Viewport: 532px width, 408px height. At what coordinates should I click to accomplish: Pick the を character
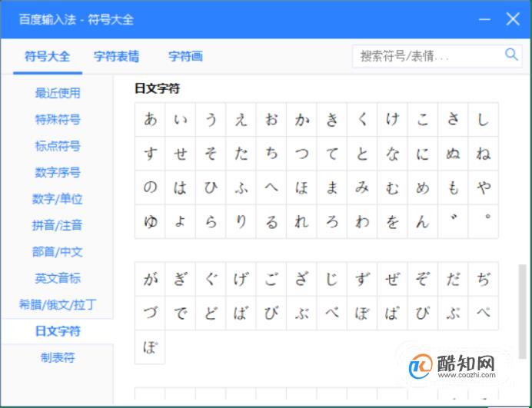392,221
